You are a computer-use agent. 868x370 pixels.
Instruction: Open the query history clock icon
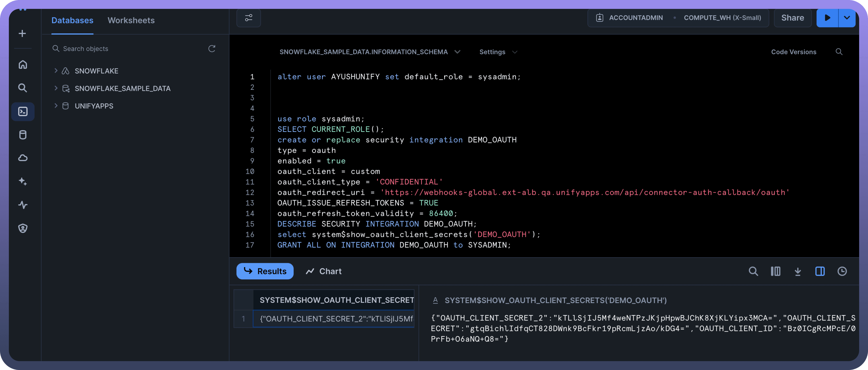coord(842,272)
